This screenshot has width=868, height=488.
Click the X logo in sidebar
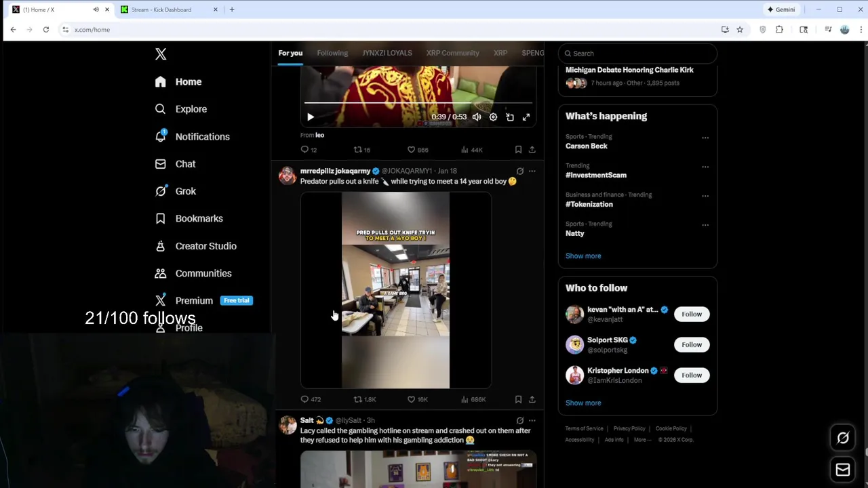(x=161, y=54)
